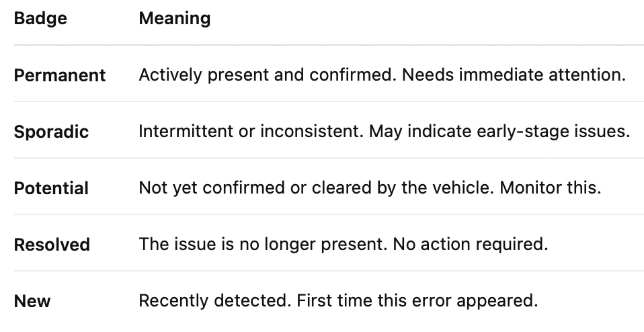644x332 pixels.
Task: Click the text "Intermittent or inconsistent."
Action: [x=251, y=131]
